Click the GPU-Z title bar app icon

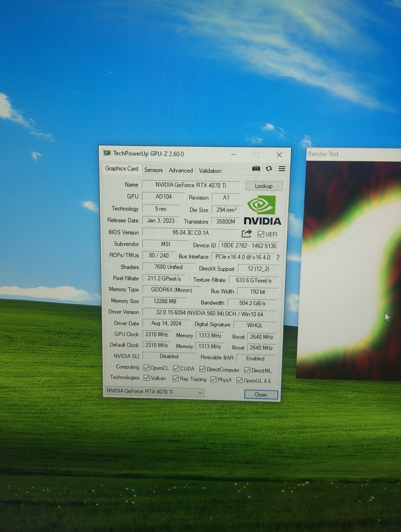point(107,153)
